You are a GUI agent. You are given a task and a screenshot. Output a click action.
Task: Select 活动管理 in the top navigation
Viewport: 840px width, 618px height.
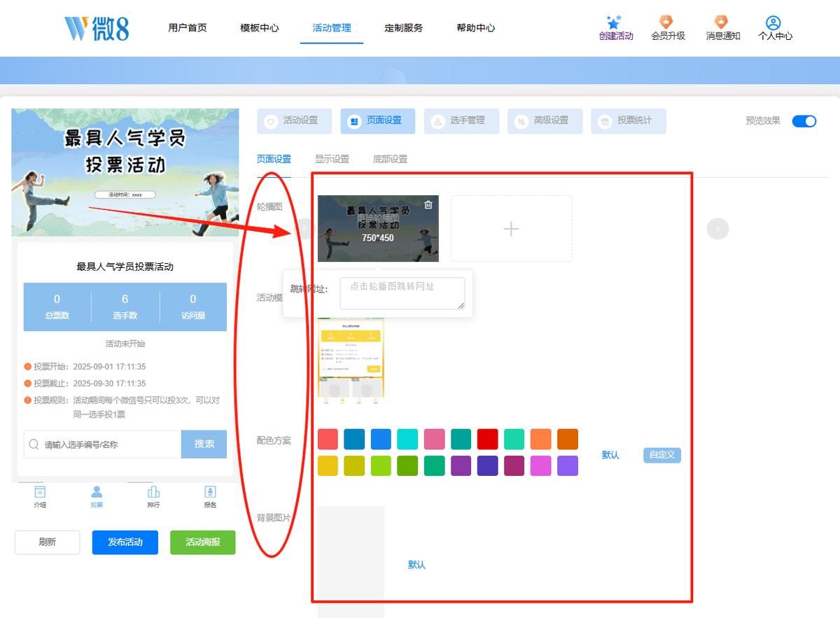332,28
